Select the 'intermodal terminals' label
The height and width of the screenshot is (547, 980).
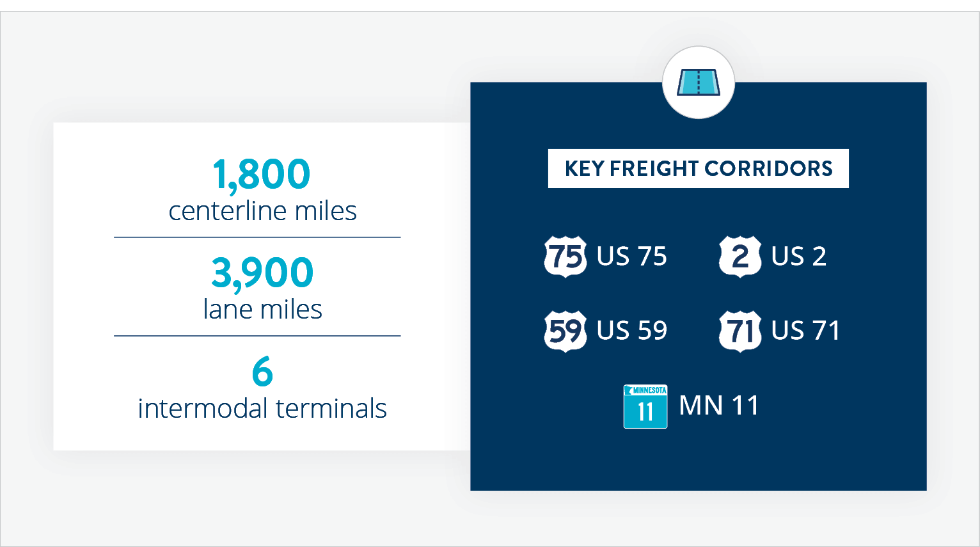(262, 409)
